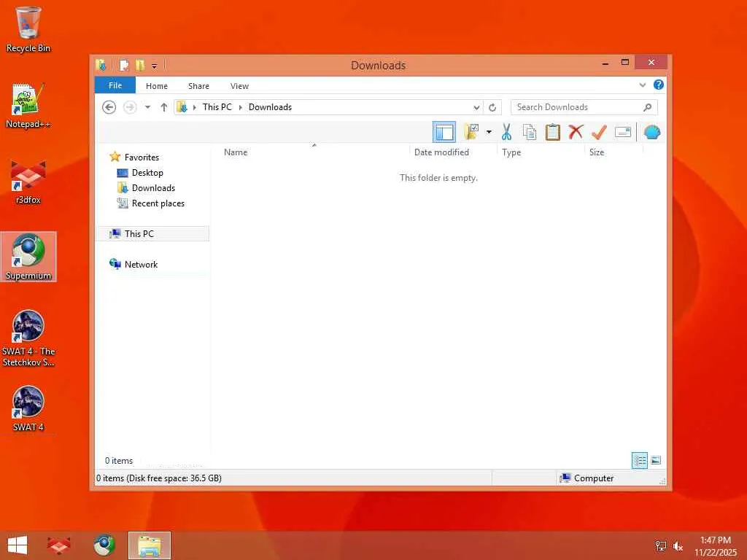747x560 pixels.
Task: Copy using the two-pages toolbar icon
Action: 530,132
